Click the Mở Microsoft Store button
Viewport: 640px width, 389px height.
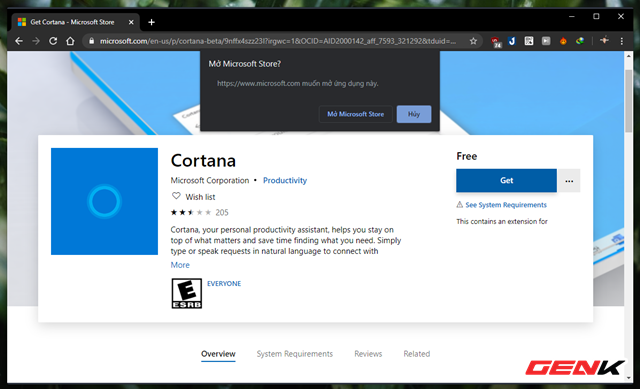356,114
